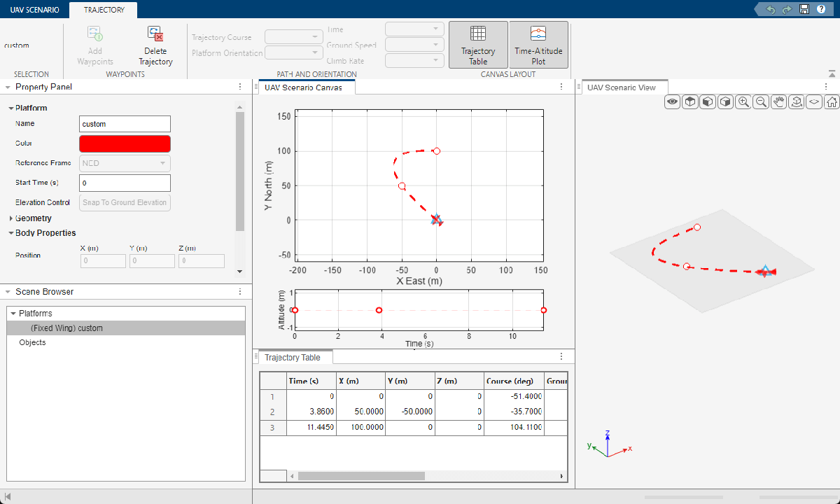Click the Home view icon
This screenshot has height=504, width=840.
pos(831,101)
